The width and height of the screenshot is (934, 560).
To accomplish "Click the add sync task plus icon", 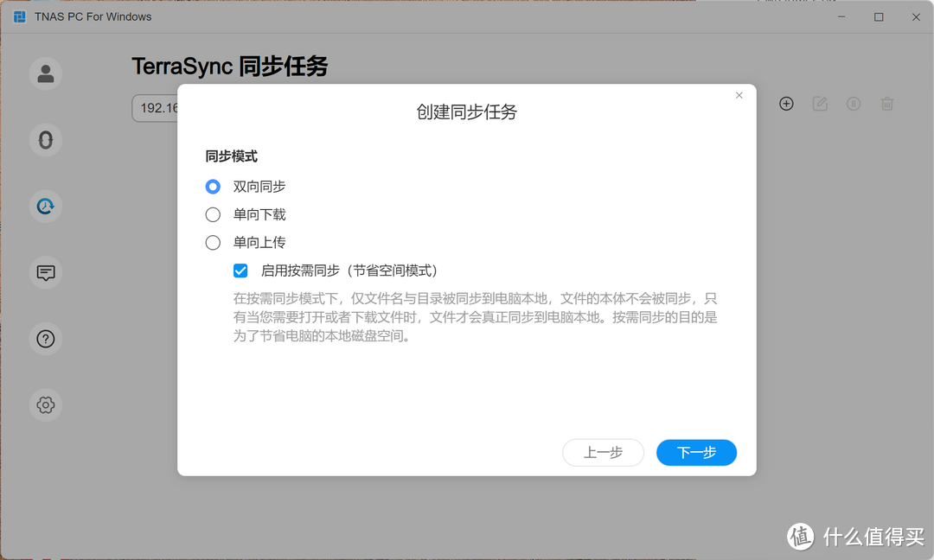I will (786, 104).
